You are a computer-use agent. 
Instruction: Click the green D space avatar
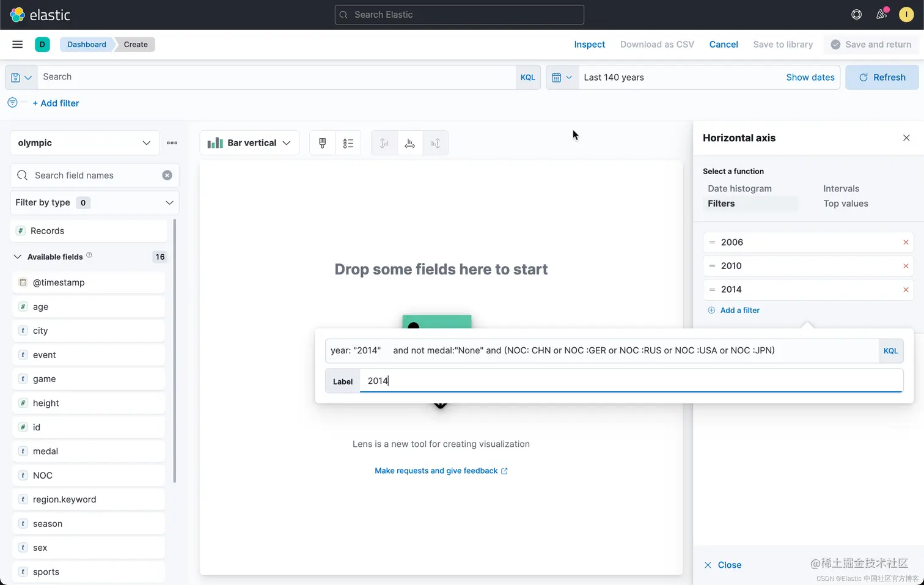click(42, 44)
